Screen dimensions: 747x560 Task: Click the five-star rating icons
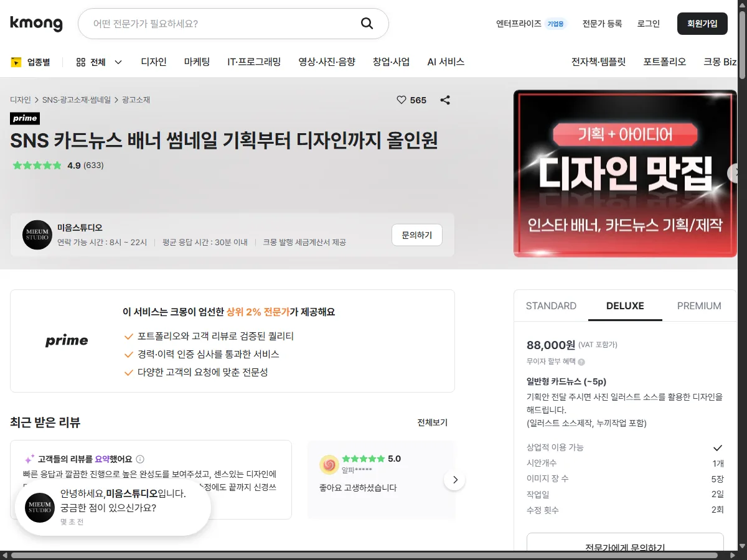pyautogui.click(x=37, y=166)
